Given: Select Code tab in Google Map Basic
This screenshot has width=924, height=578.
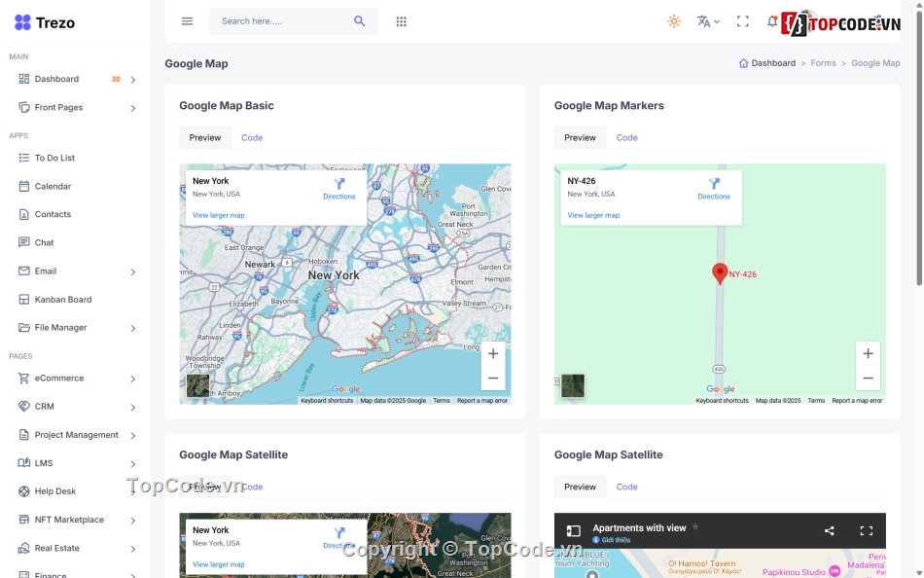Looking at the screenshot, I should 252,137.
